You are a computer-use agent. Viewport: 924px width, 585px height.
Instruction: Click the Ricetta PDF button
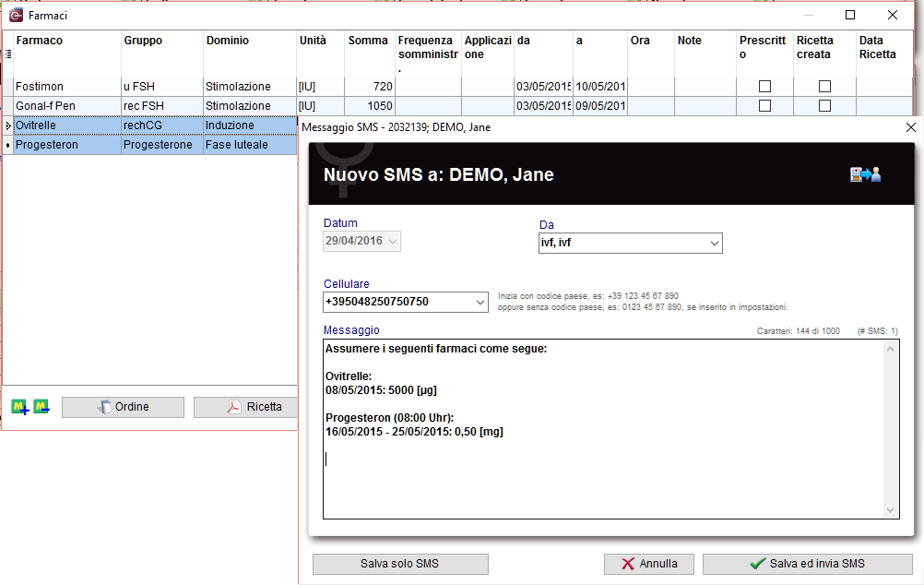(x=245, y=407)
